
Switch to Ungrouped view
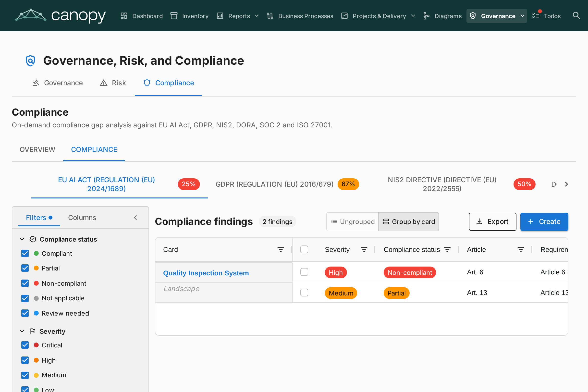tap(353, 221)
